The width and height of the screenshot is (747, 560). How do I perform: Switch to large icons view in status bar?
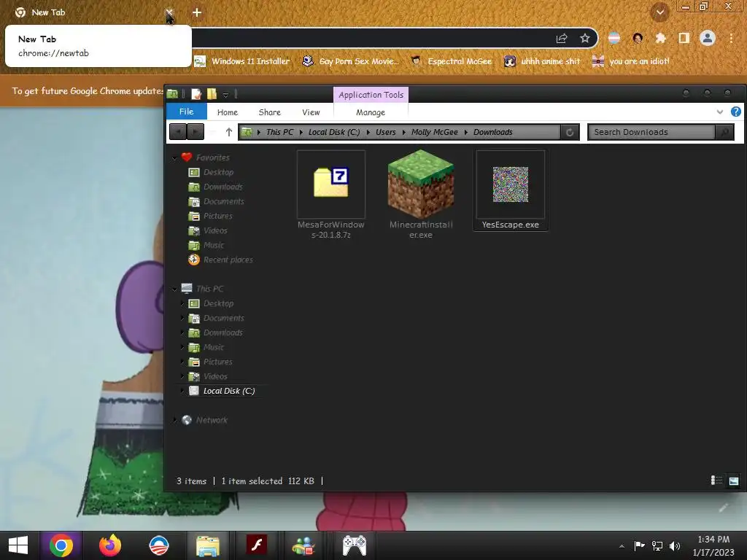coord(734,481)
